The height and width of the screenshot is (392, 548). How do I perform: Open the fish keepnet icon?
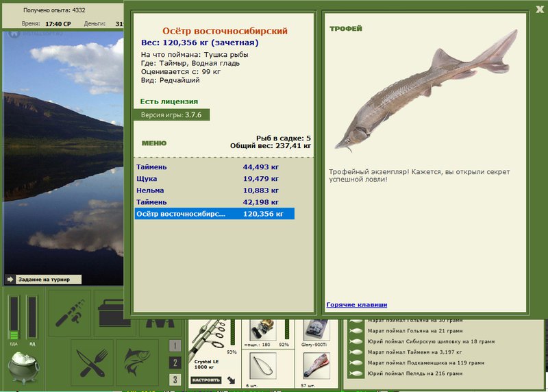[x=138, y=363]
